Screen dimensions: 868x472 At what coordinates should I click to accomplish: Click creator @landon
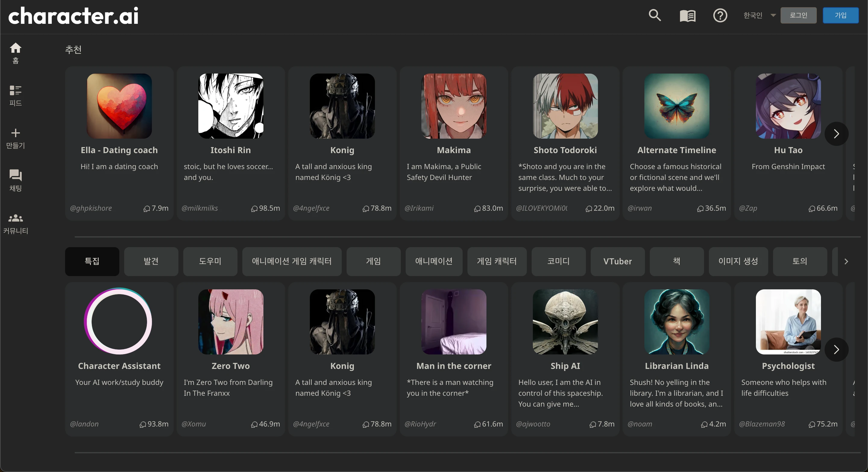coord(84,424)
